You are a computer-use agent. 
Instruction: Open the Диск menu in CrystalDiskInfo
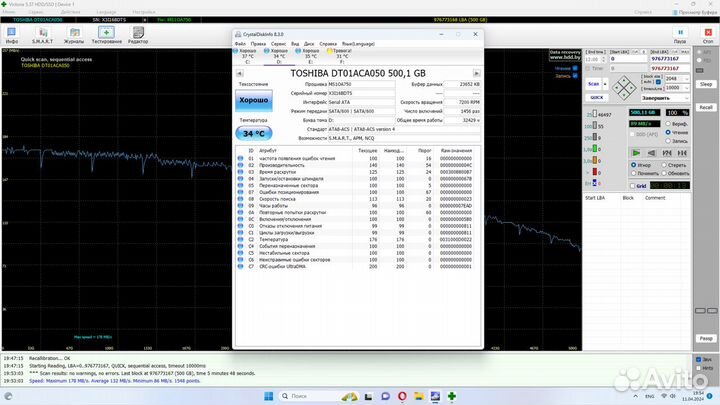(x=310, y=44)
